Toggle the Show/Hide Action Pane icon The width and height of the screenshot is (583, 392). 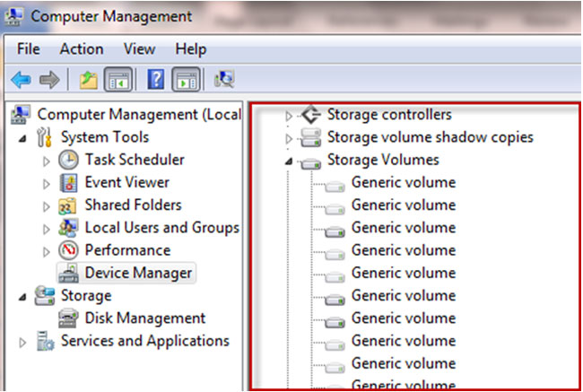[x=185, y=80]
